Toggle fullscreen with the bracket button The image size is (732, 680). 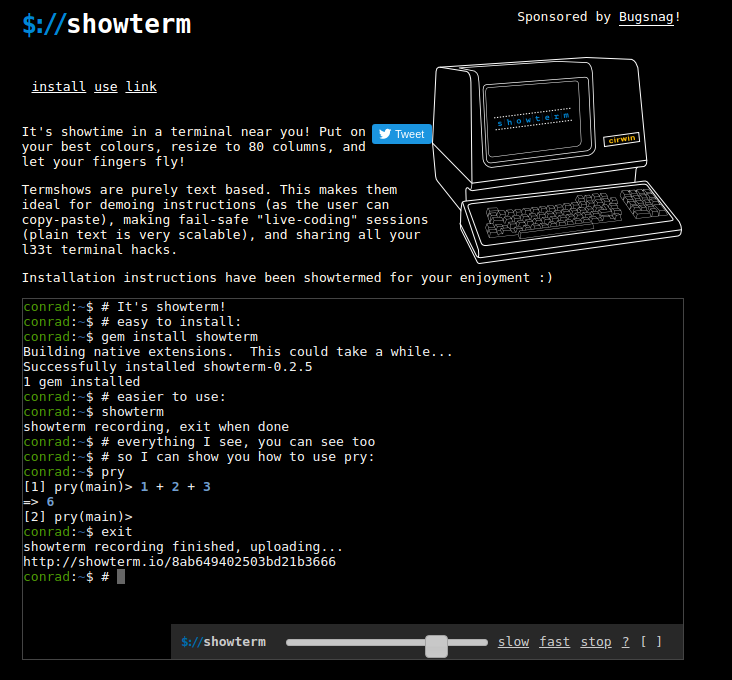click(x=651, y=642)
